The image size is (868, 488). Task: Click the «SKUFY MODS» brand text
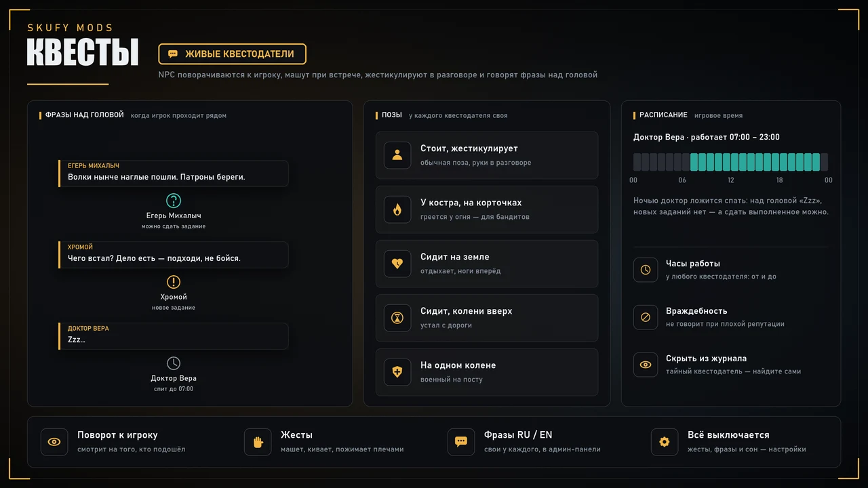(70, 28)
